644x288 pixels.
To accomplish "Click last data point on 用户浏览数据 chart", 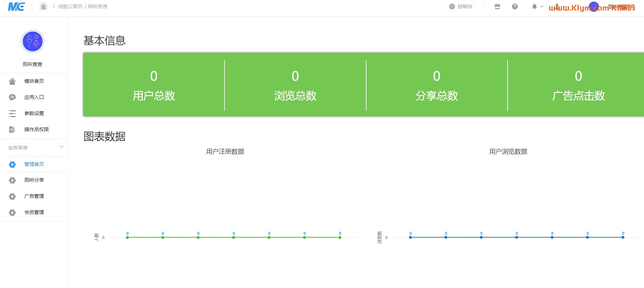I will (623, 237).
